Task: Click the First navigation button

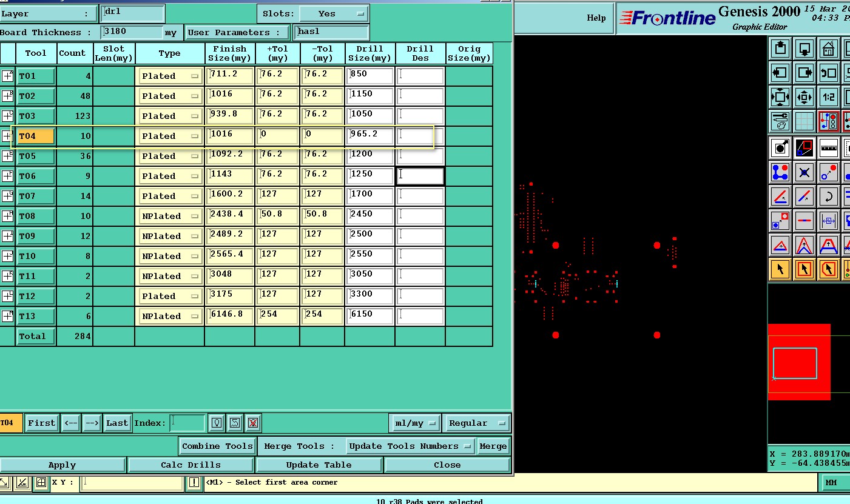Action: point(42,423)
